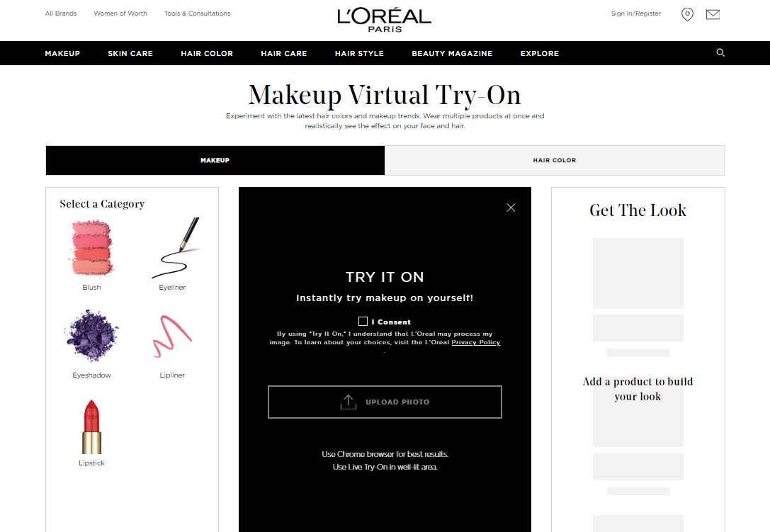Screen dimensions: 770x532
Task: Open search with the magnifier icon
Action: (x=720, y=53)
